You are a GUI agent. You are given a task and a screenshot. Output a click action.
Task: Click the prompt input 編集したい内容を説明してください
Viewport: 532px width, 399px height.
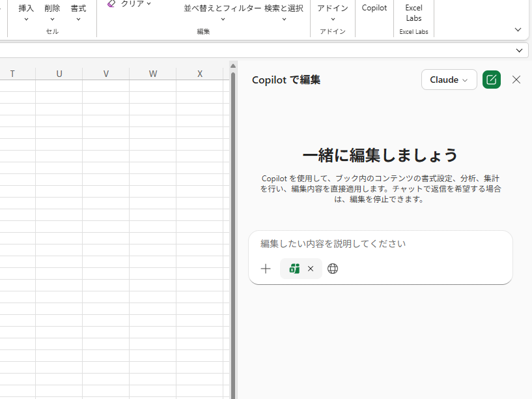point(380,244)
